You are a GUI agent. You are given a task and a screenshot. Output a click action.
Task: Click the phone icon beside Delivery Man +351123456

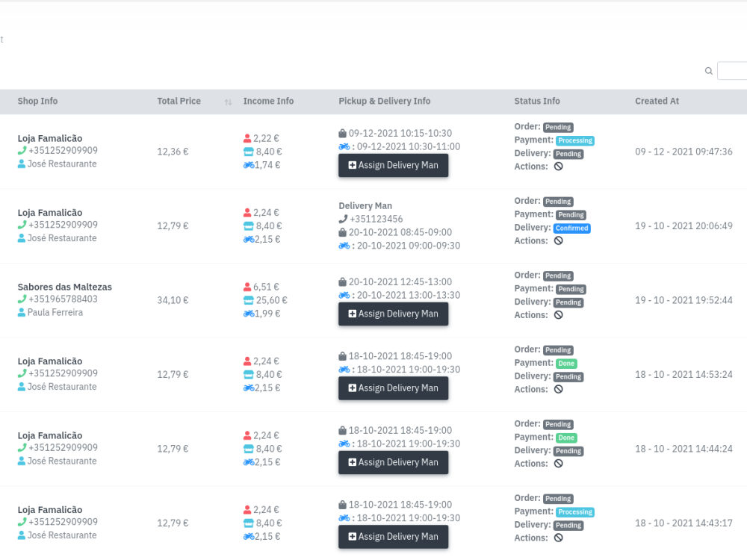(343, 219)
